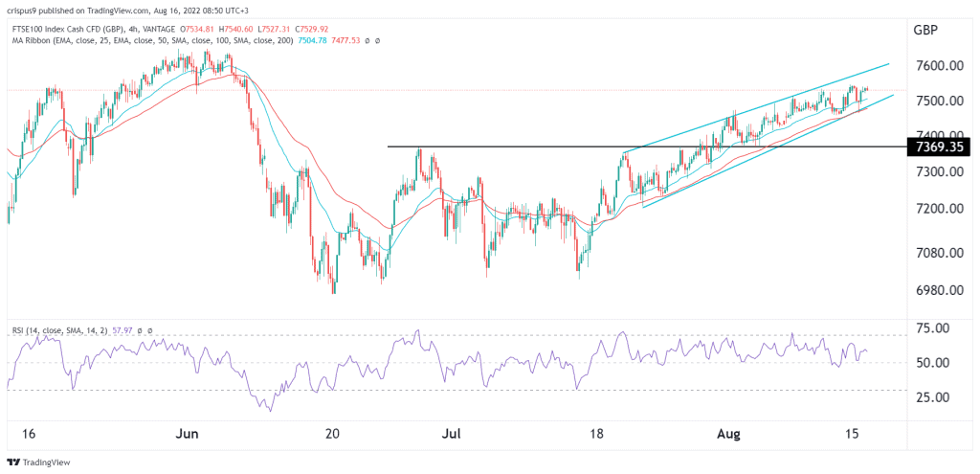Viewport: 980px width, 474px height.
Task: Click the RSI 75.00 axis value
Action: tap(934, 328)
